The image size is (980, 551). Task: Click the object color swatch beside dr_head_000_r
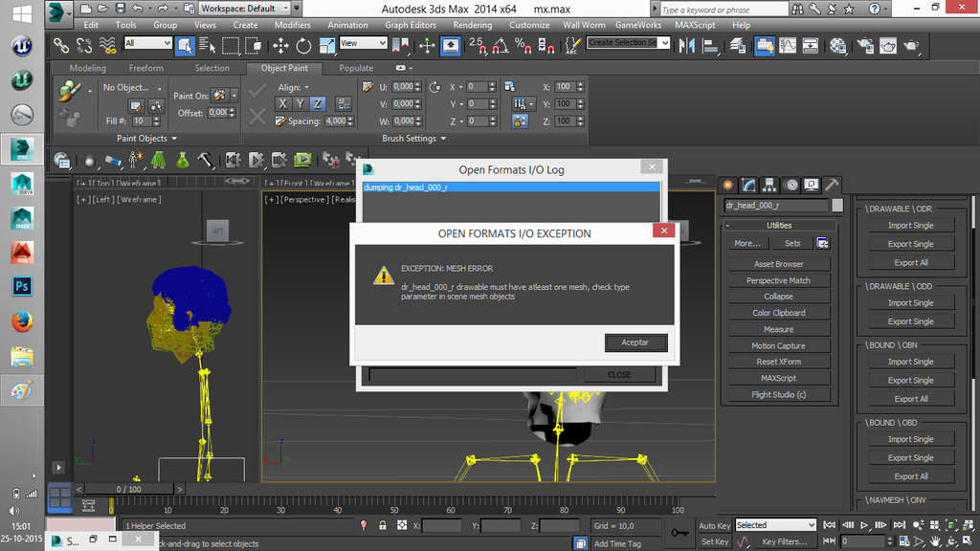pyautogui.click(x=837, y=205)
